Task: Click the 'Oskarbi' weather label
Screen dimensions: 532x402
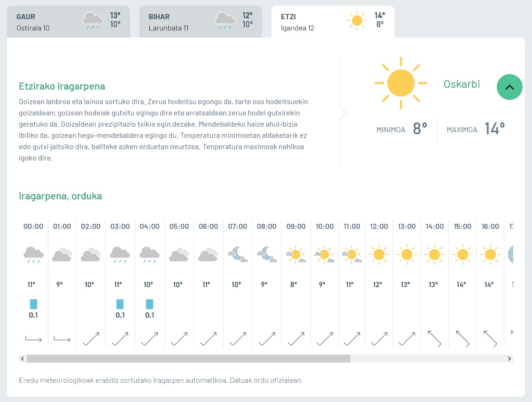Action: pyautogui.click(x=462, y=84)
